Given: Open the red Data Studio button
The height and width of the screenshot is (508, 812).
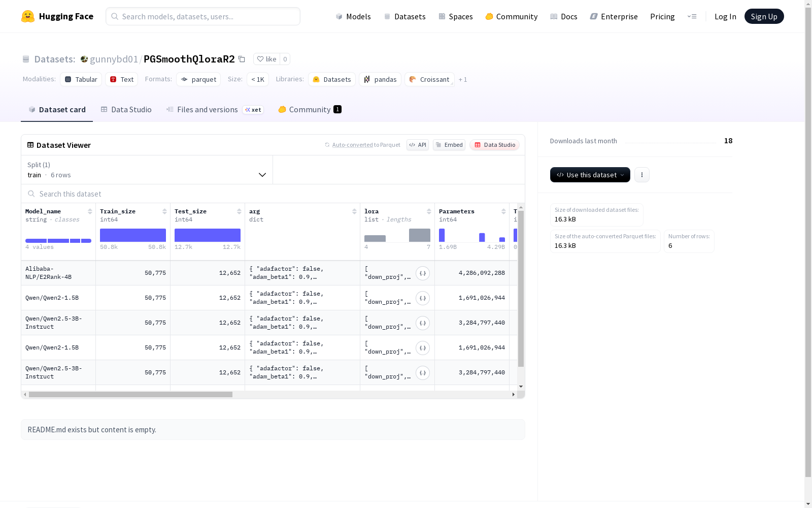Looking at the screenshot, I should (x=495, y=145).
